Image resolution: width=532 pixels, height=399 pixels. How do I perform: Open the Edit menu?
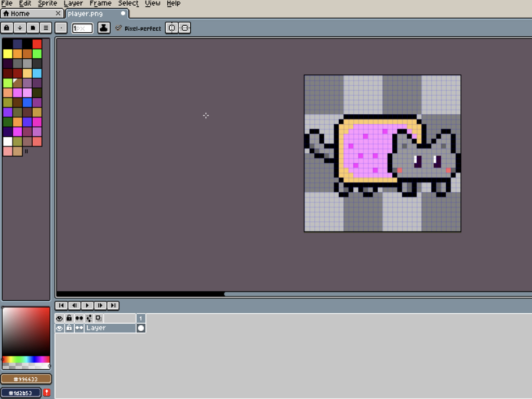[x=25, y=4]
